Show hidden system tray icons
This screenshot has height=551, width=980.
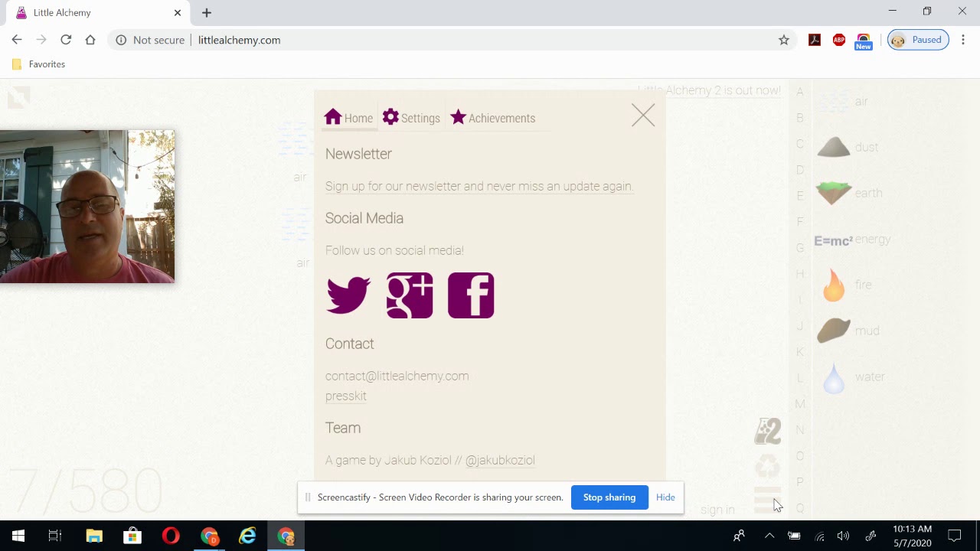(769, 536)
